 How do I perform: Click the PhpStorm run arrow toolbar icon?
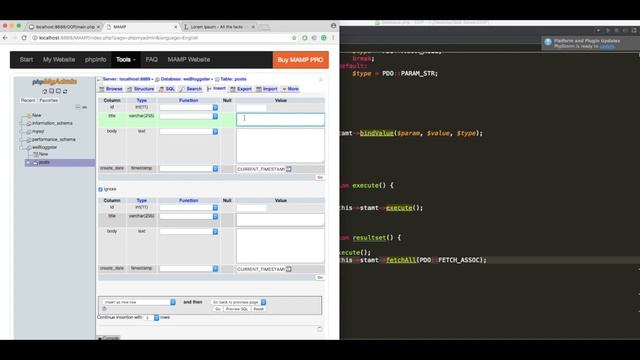click(608, 30)
